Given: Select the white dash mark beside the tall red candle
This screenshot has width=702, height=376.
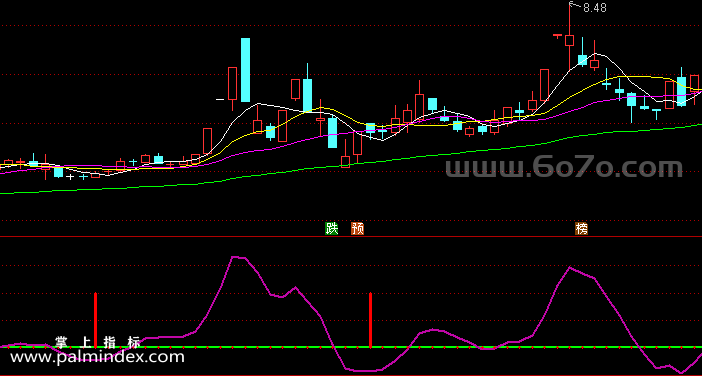Looking at the screenshot, I should (x=220, y=99).
